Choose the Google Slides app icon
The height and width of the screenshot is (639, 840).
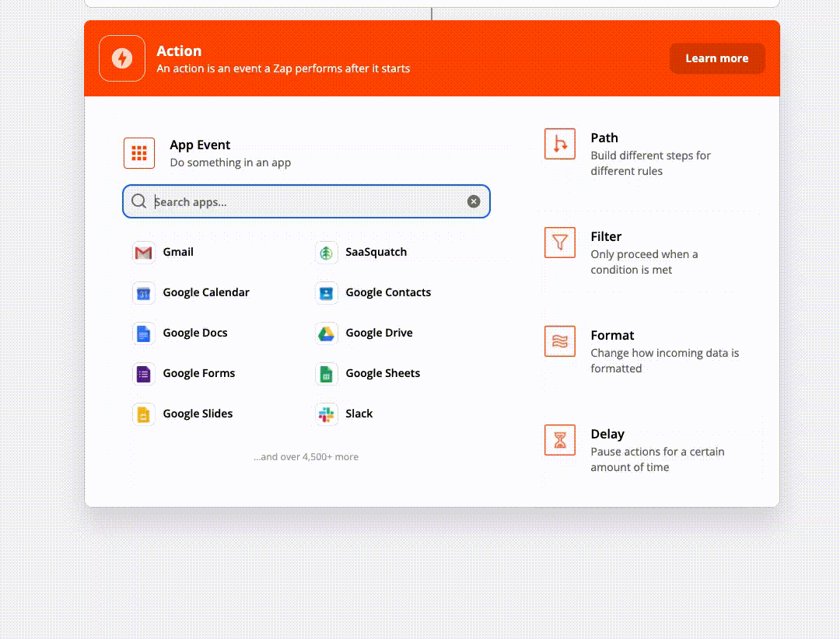[143, 414]
